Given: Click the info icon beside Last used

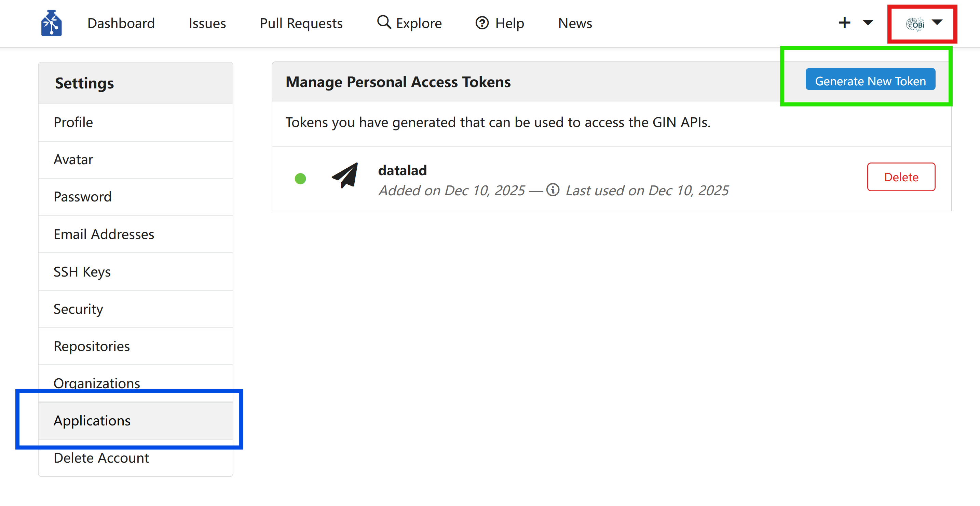Looking at the screenshot, I should pos(553,190).
